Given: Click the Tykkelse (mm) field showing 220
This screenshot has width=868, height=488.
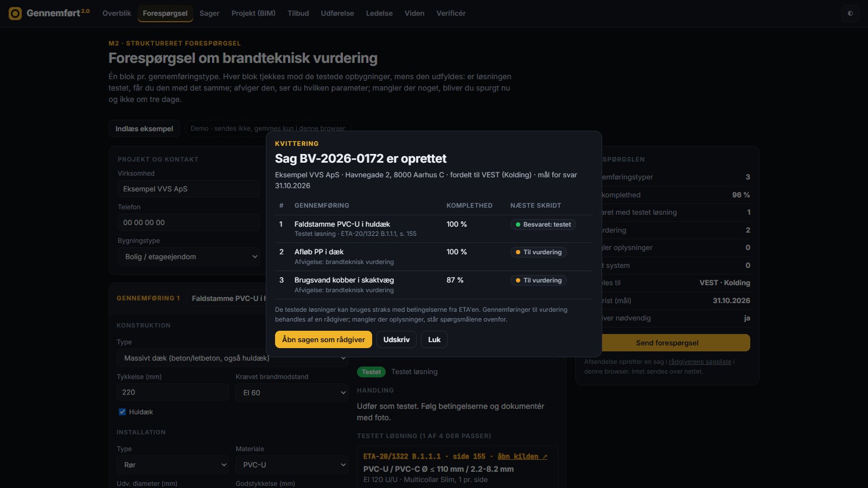Looking at the screenshot, I should click(x=173, y=392).
